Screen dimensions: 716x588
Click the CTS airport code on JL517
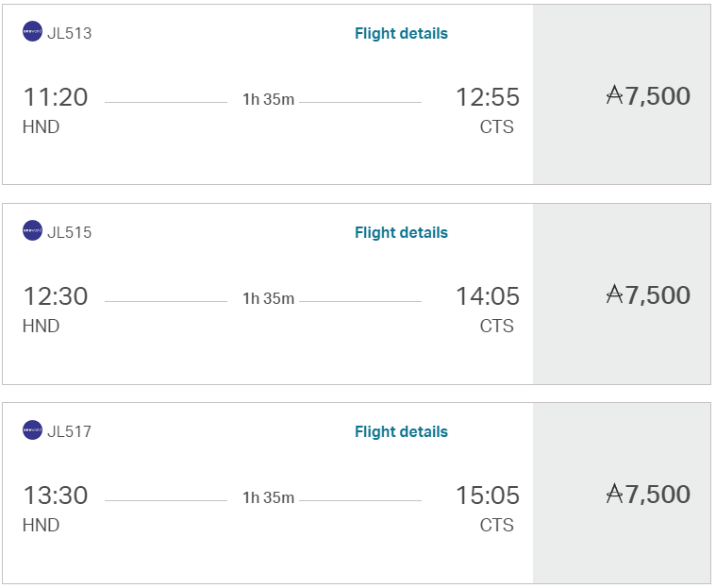point(497,525)
